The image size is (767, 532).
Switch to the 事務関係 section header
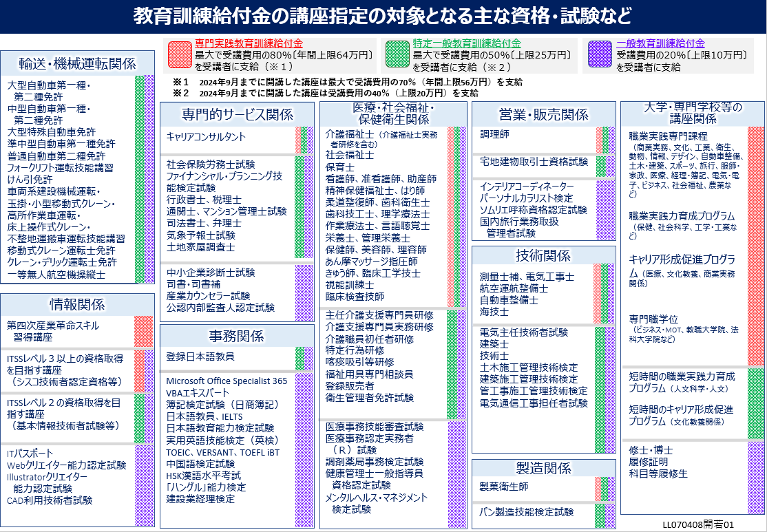[x=237, y=336]
